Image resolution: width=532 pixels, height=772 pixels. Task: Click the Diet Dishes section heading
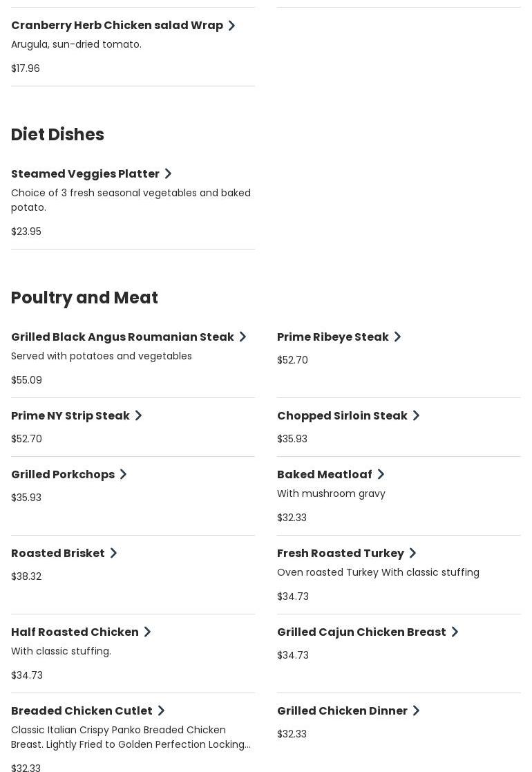[x=57, y=135]
